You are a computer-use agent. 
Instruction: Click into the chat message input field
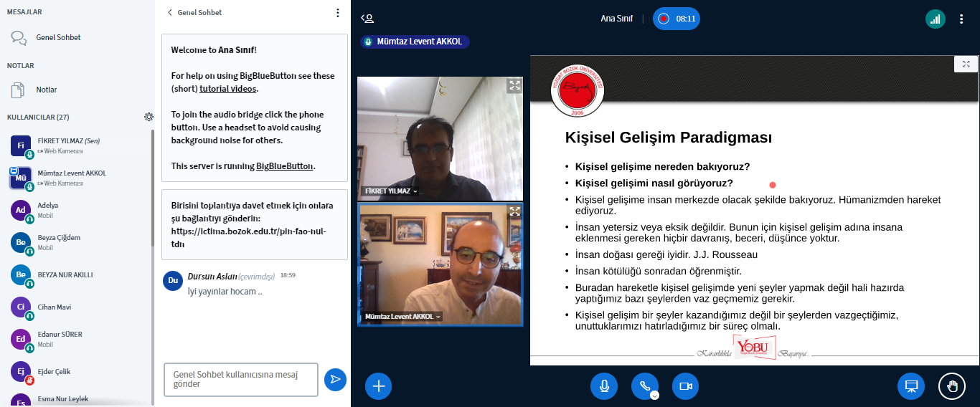point(241,380)
